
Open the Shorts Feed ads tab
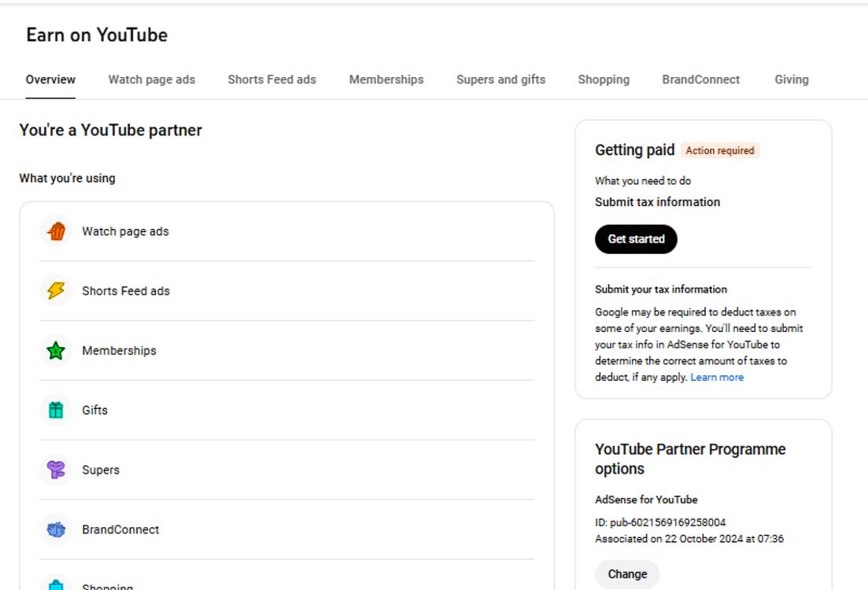[x=271, y=79]
